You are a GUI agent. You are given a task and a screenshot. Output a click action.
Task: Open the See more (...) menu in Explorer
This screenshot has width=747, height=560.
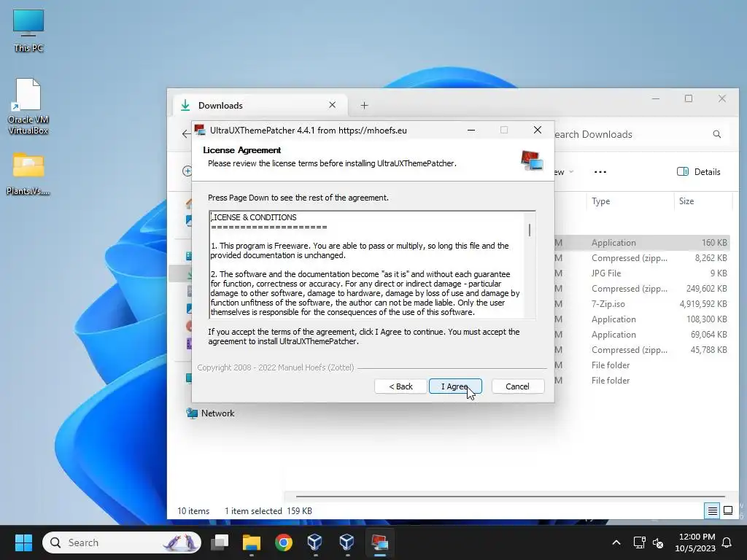(600, 172)
